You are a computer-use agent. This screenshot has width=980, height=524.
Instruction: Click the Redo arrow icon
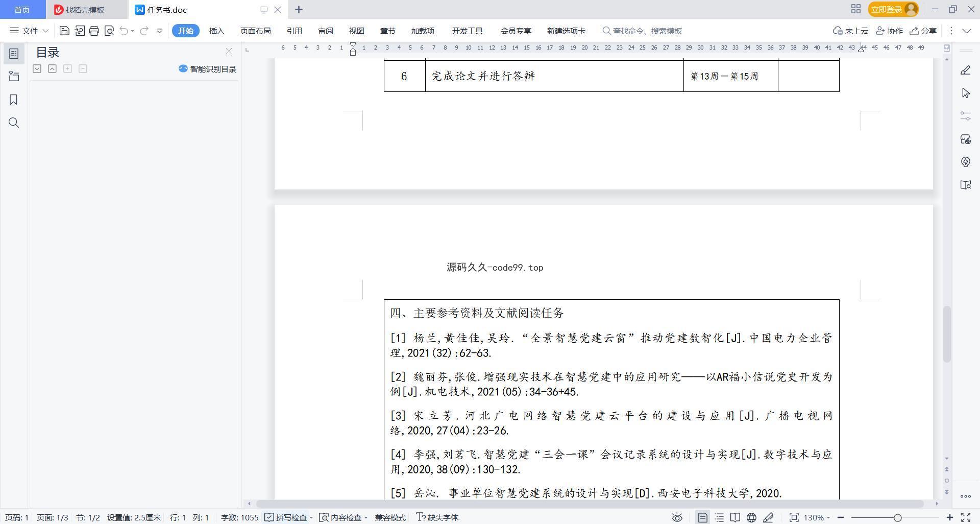point(144,31)
